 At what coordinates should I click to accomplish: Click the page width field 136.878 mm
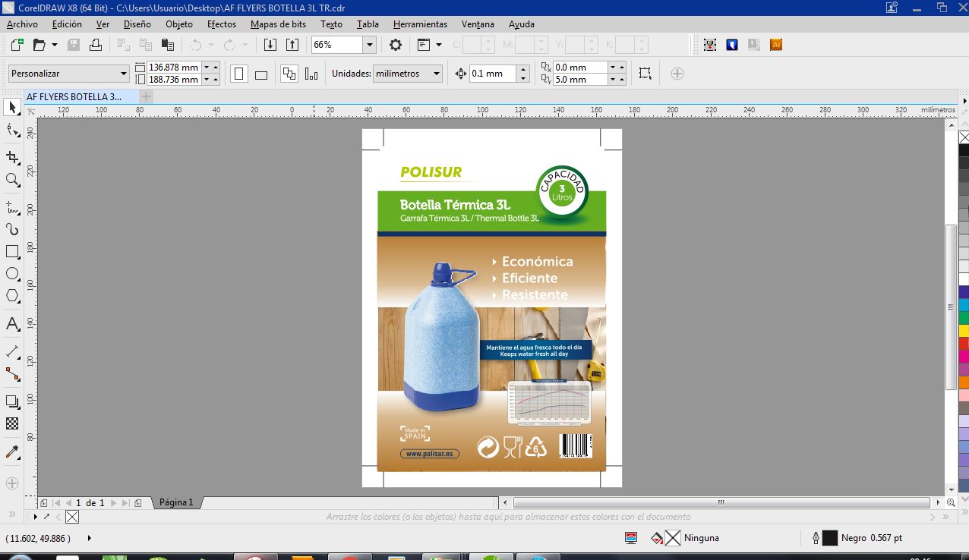174,68
